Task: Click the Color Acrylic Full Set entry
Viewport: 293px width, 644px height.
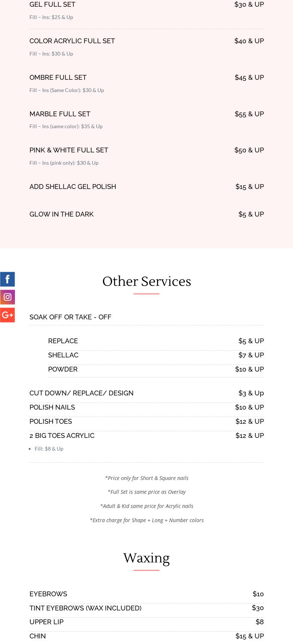Action: (72, 41)
